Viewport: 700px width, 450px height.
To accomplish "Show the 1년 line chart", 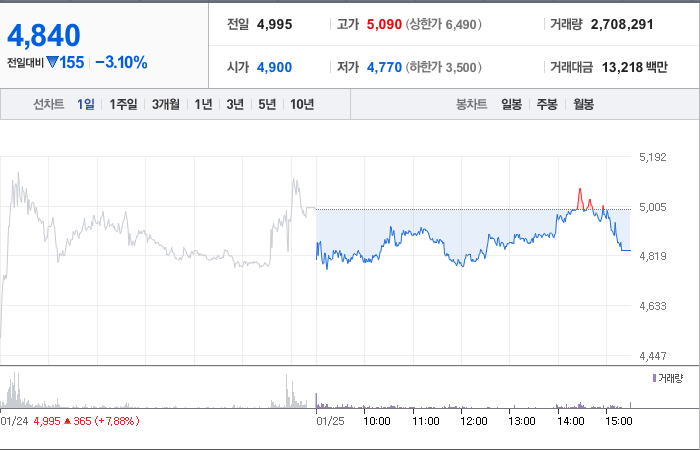I will pos(203,104).
